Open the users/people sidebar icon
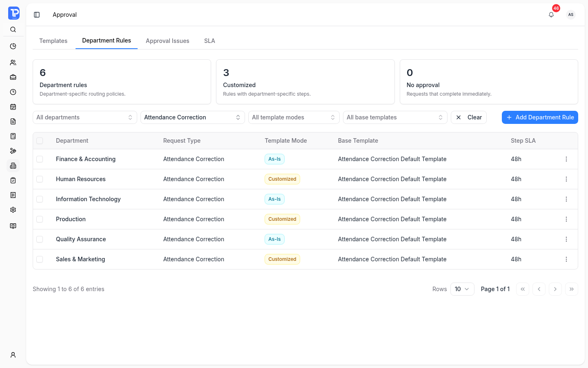Screen dimensions: 588x368 [13, 63]
